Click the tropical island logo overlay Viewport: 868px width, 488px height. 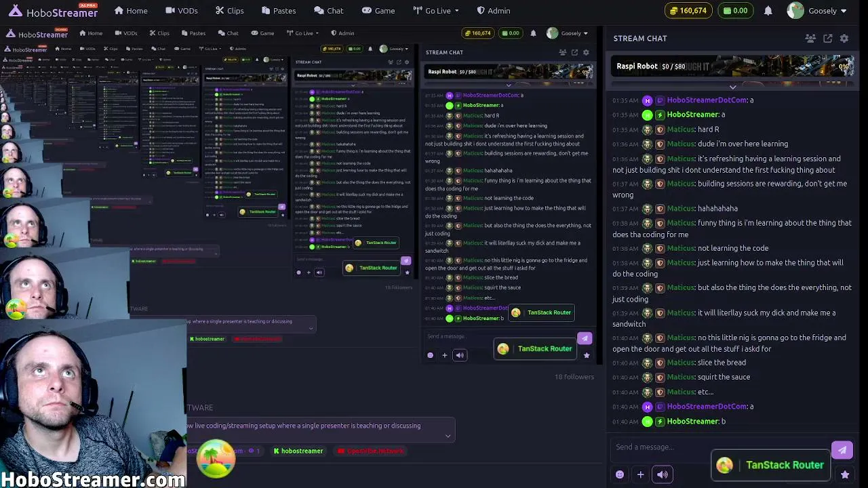(x=216, y=459)
